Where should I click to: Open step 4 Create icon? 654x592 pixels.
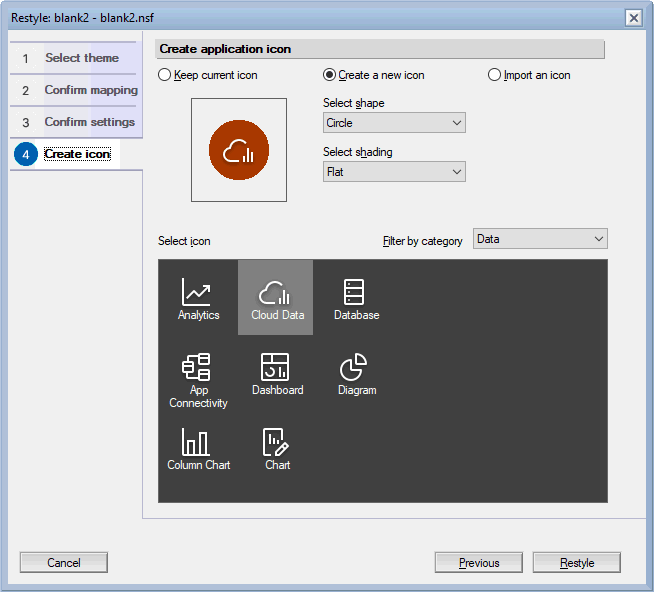coord(65,154)
